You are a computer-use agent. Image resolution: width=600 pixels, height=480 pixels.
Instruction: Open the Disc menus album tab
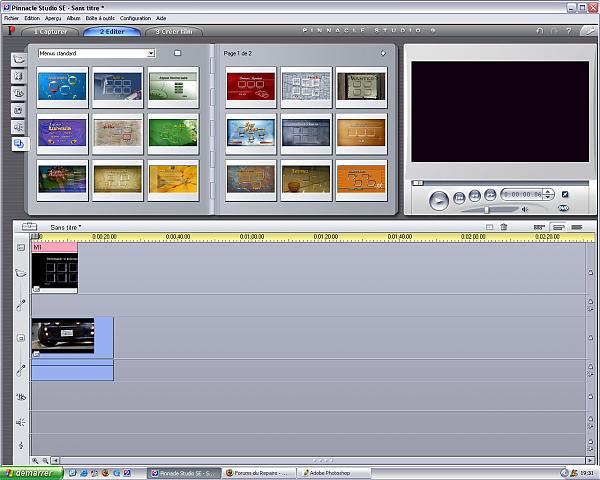coord(19,144)
